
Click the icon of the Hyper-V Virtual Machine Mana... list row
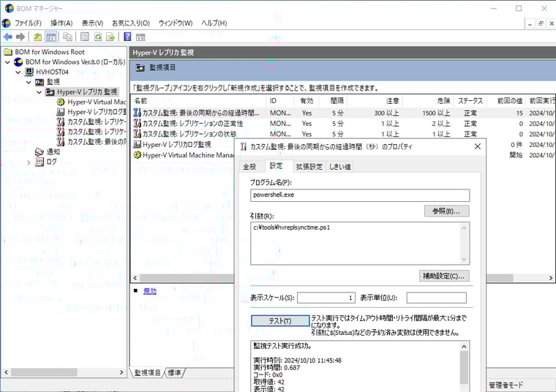137,155
